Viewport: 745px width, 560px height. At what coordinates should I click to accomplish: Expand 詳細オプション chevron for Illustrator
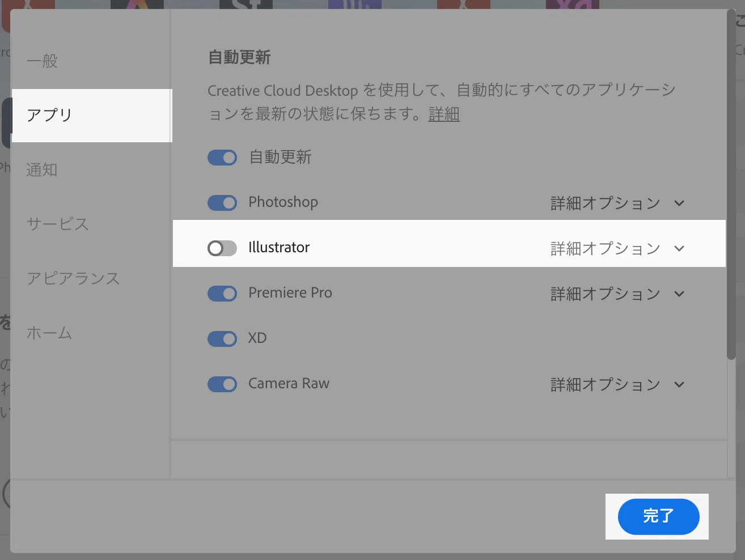(679, 248)
